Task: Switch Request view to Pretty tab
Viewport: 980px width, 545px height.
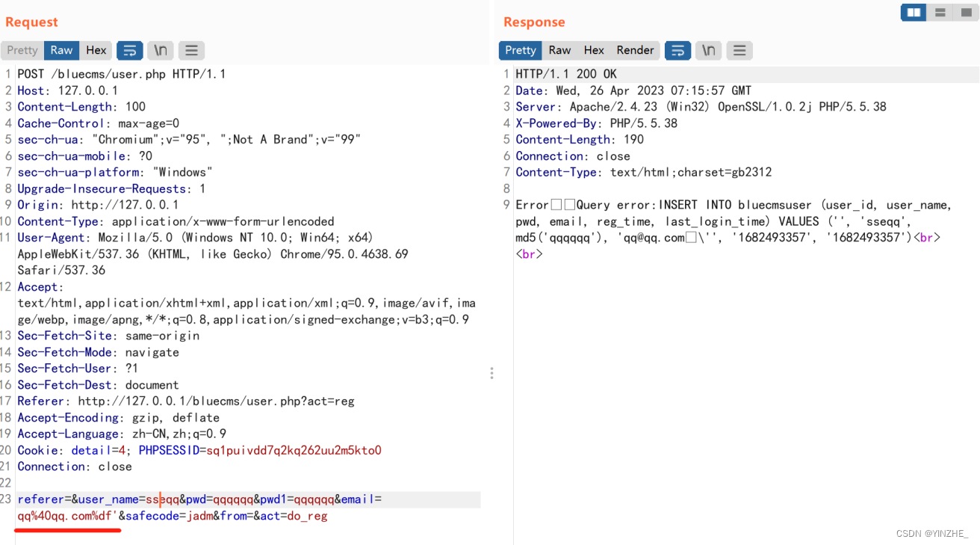Action: coord(22,50)
